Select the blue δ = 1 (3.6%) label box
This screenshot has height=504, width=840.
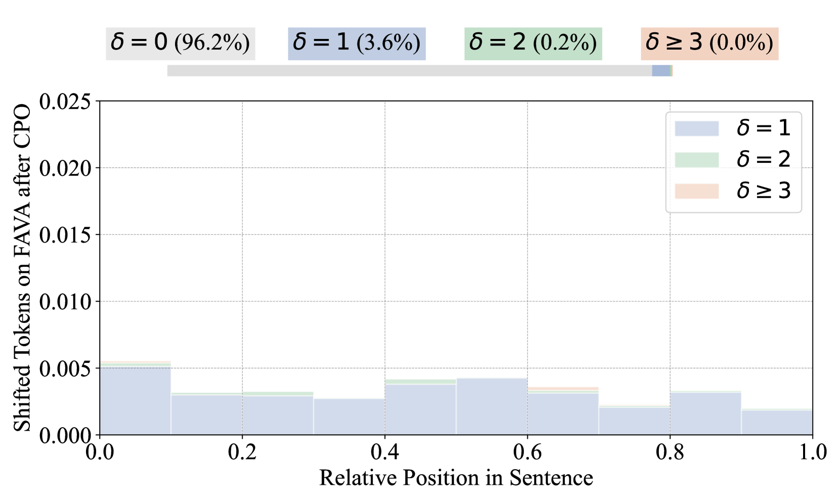coord(357,43)
